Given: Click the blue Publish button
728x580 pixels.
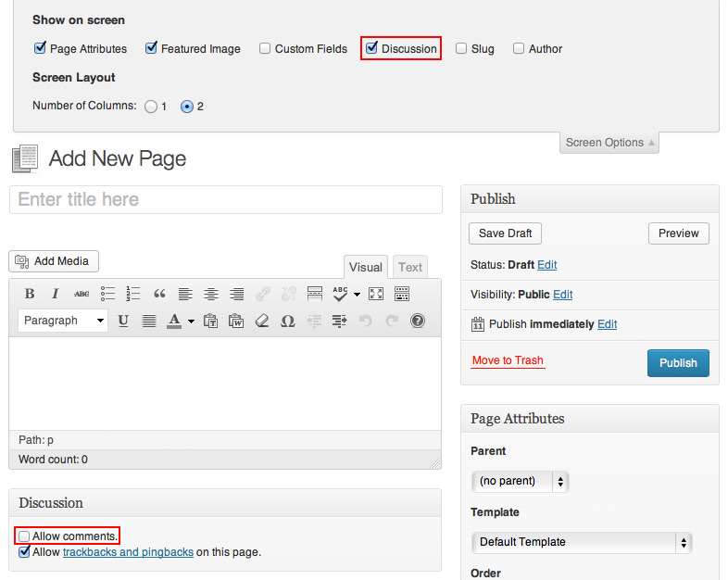Looking at the screenshot, I should pos(678,363).
